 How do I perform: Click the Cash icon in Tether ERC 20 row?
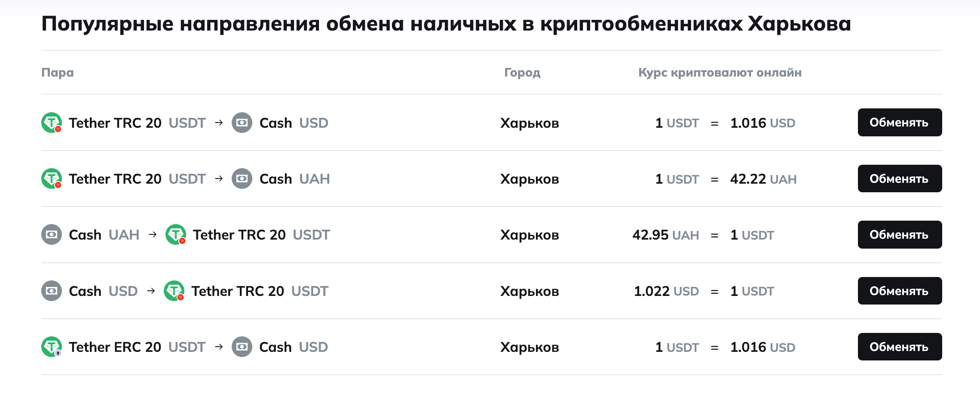(242, 347)
